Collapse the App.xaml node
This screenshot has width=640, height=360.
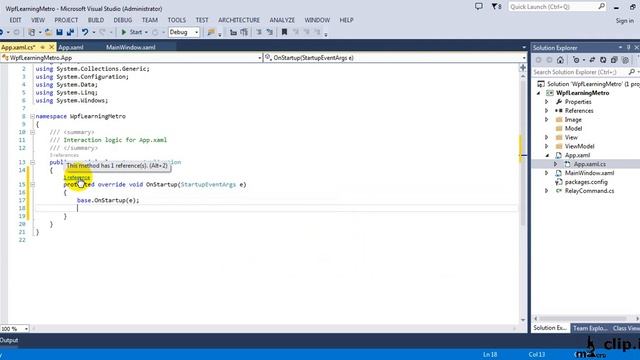[547, 155]
